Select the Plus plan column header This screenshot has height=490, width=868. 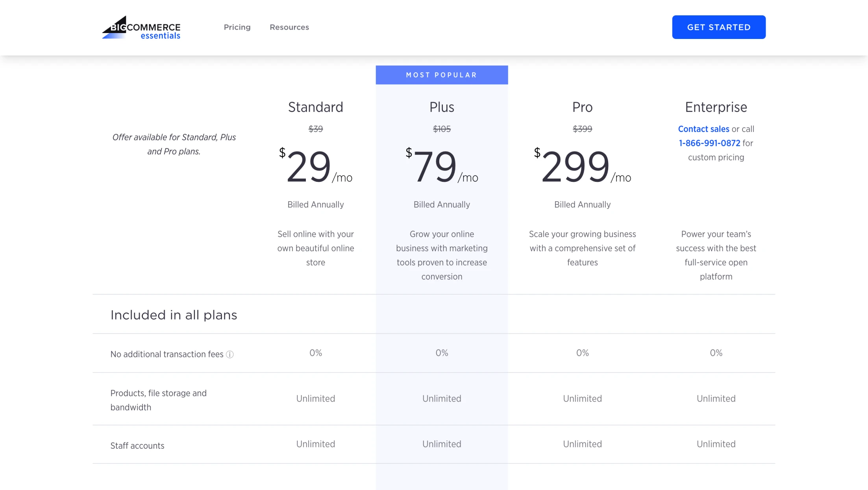point(441,107)
